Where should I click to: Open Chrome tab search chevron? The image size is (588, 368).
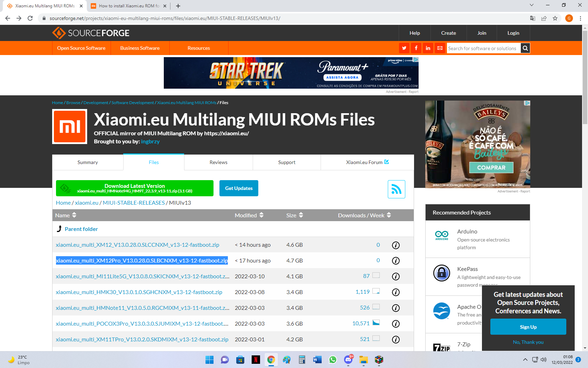(532, 5)
